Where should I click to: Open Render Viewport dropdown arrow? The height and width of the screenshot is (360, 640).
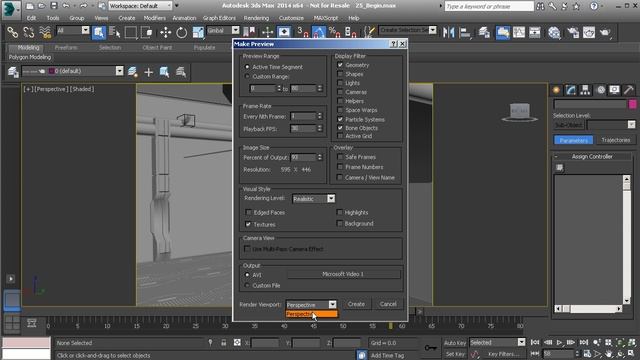click(x=332, y=304)
